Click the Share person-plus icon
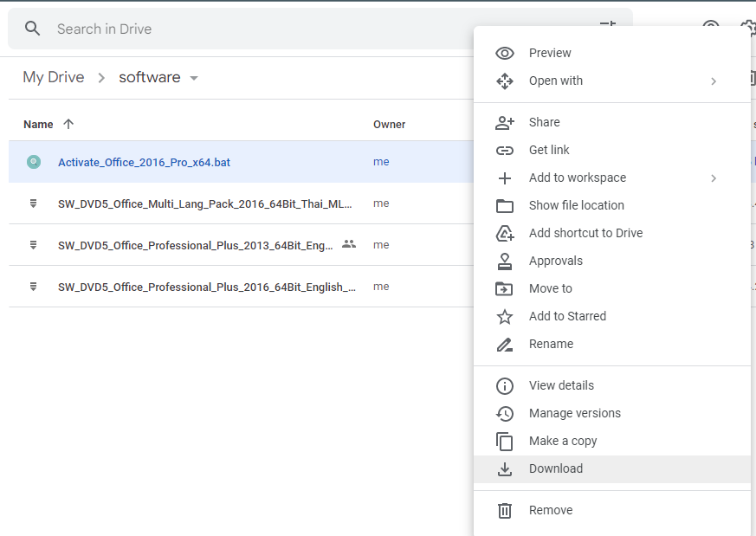 [x=504, y=122]
